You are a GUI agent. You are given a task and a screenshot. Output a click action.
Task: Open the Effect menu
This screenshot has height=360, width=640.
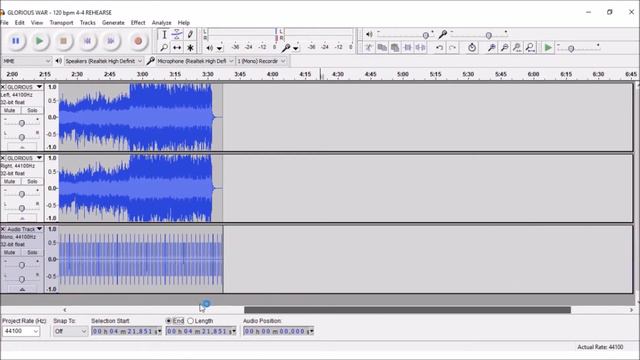pos(138,22)
